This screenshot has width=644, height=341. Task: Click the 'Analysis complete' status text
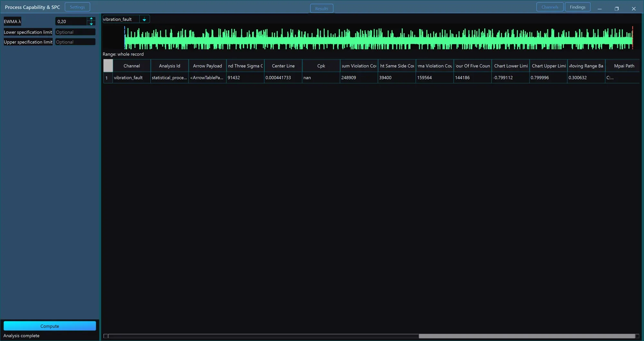21,336
